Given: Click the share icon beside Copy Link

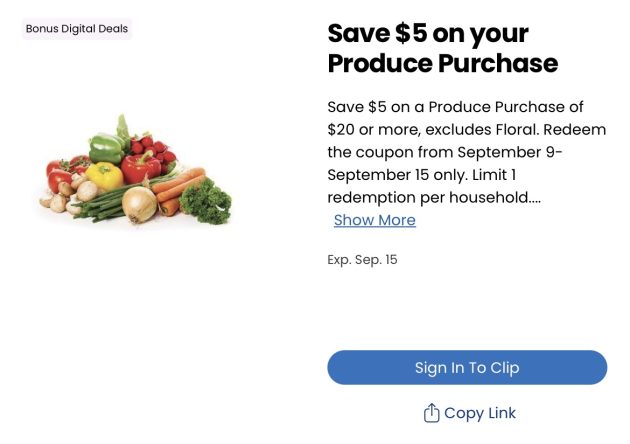Looking at the screenshot, I should point(431,413).
